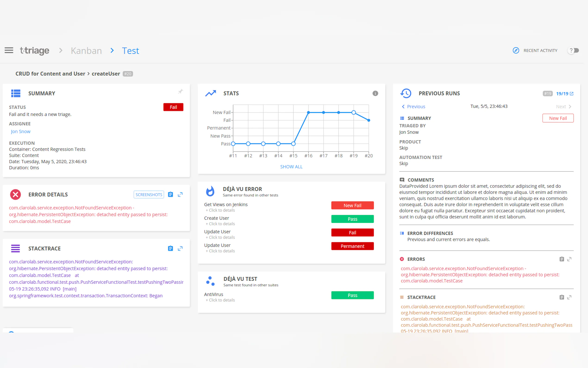
Task: Click the Pass badge for Create User
Action: (x=352, y=219)
